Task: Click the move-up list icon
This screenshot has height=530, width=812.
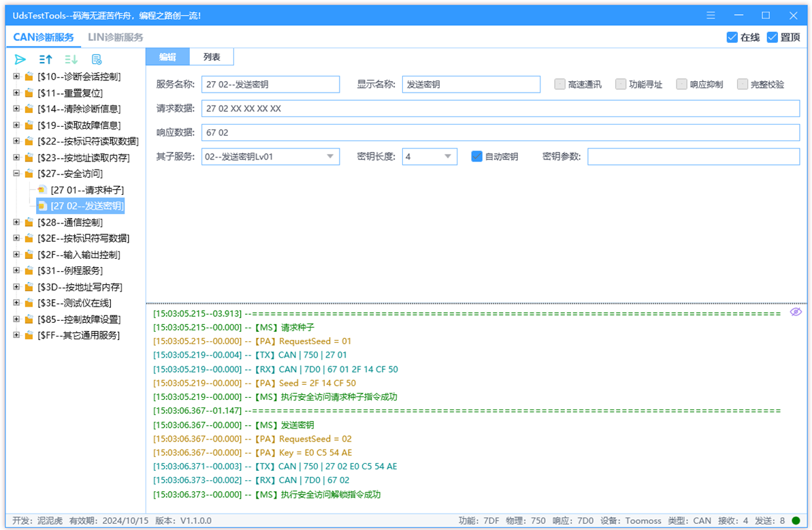Action: pos(46,59)
